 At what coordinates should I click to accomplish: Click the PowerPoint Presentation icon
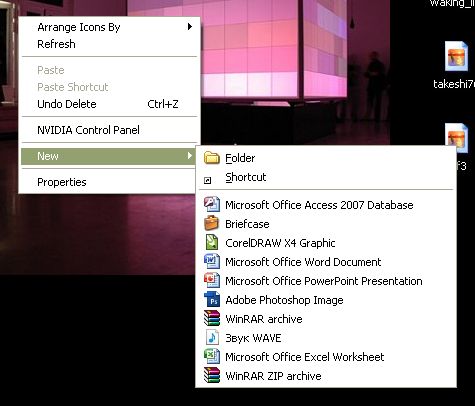tap(212, 280)
